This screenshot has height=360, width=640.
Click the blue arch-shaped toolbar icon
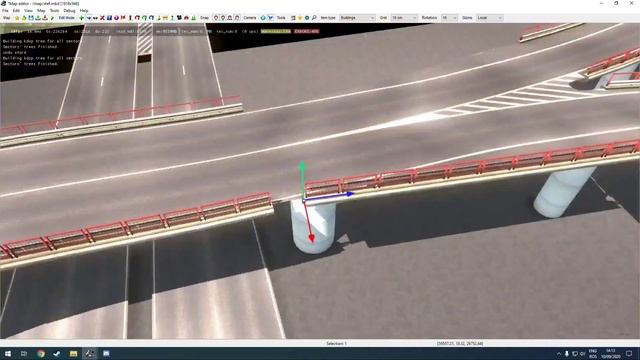coord(151,18)
